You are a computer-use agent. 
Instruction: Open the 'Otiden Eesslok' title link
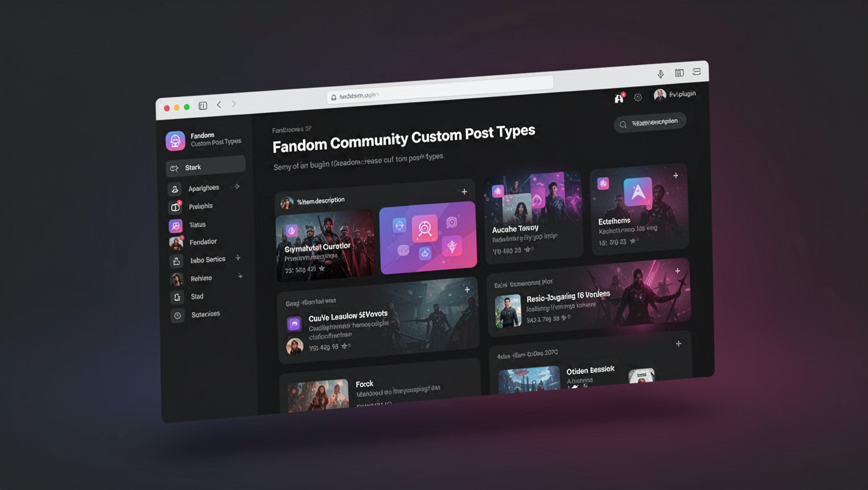[x=590, y=370]
